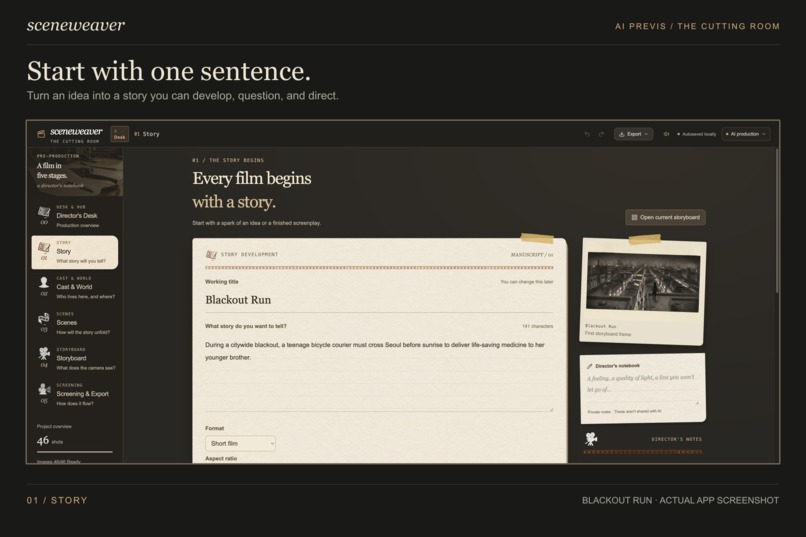This screenshot has width=806, height=537.
Task: Click the Director's Desk sidebar icon
Action: tap(44, 212)
